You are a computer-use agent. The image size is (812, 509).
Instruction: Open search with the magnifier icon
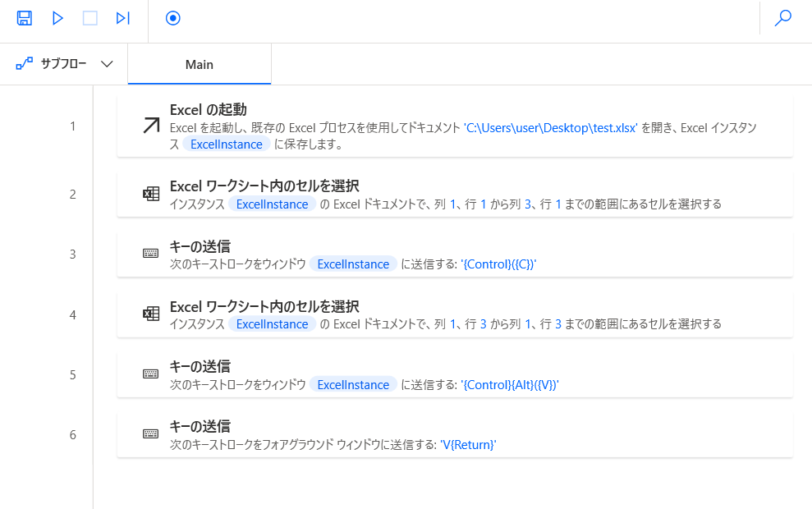pos(783,18)
